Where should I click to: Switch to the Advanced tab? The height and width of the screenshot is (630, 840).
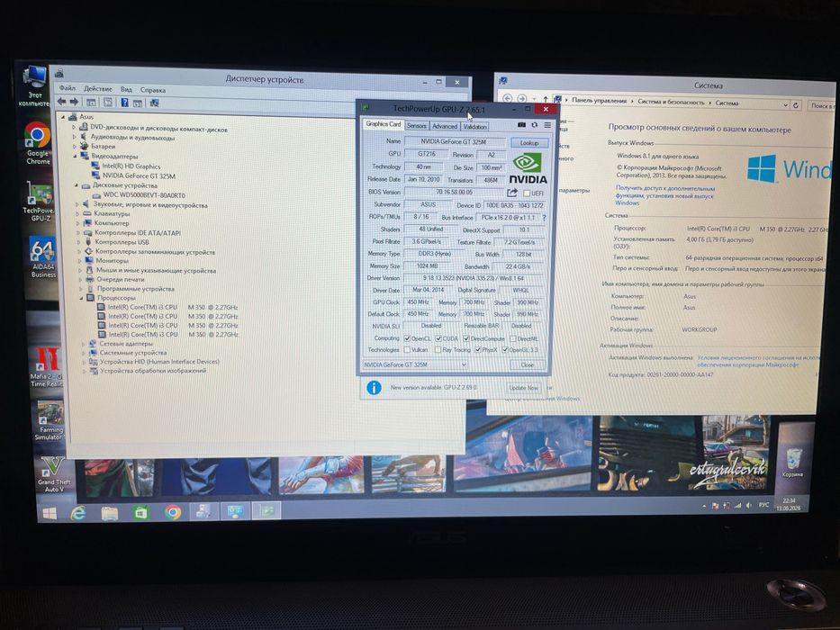pos(445,126)
